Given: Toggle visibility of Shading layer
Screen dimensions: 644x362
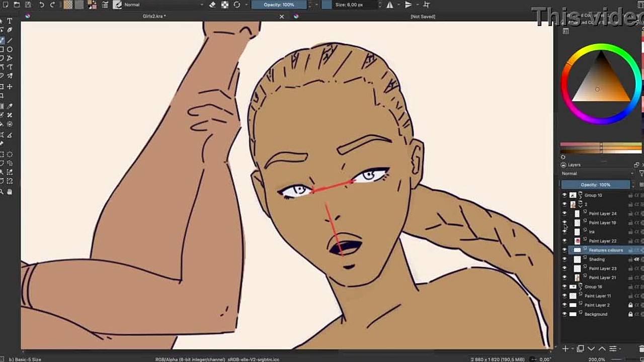Looking at the screenshot, I should click(x=564, y=259).
